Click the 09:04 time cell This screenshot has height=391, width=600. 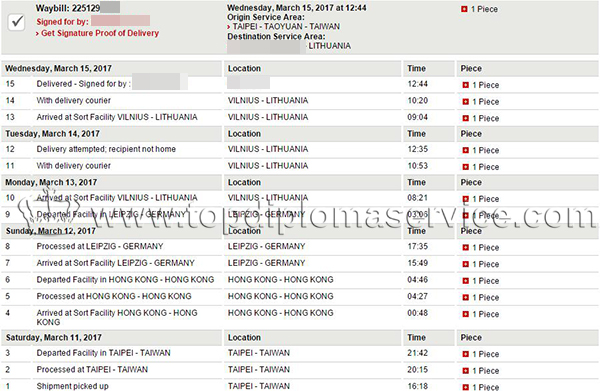pyautogui.click(x=417, y=117)
